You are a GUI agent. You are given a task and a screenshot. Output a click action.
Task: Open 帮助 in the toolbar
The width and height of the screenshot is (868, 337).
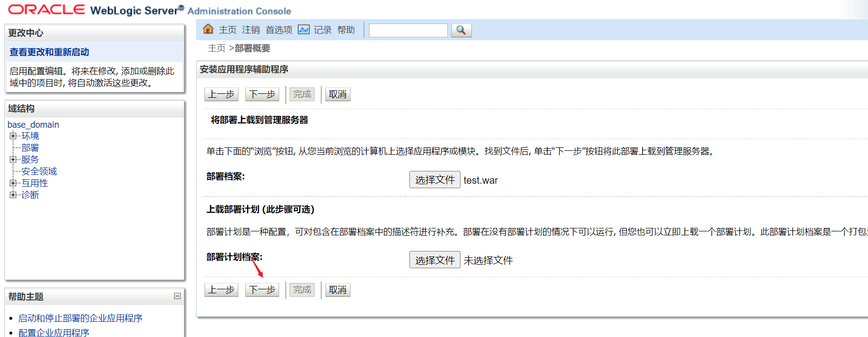[346, 30]
